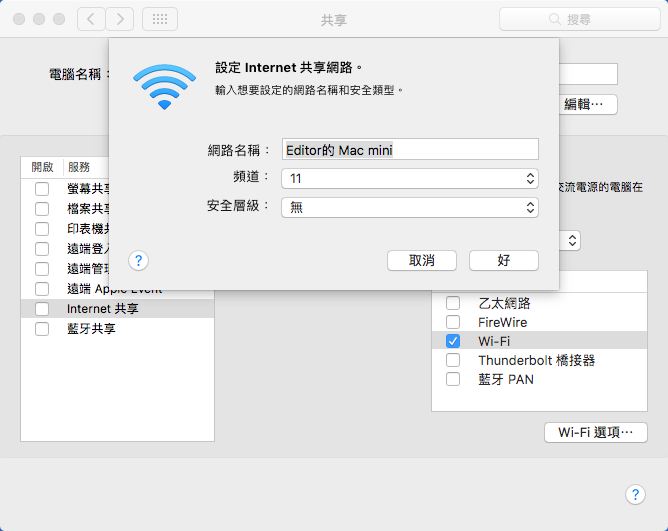Select the 乙太網路 row label

click(504, 303)
